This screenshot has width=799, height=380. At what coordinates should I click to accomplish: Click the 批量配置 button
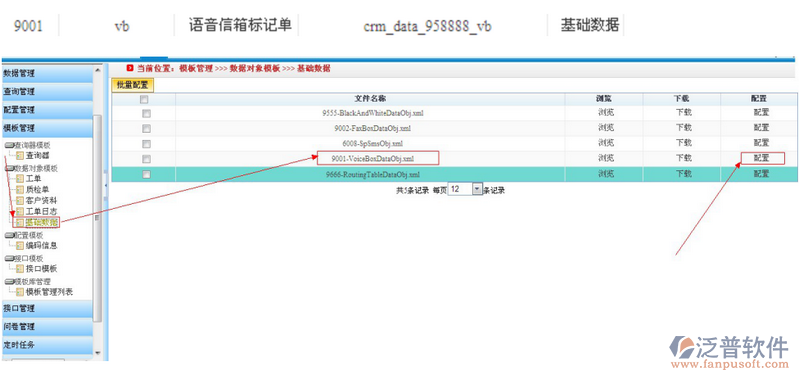[132, 85]
